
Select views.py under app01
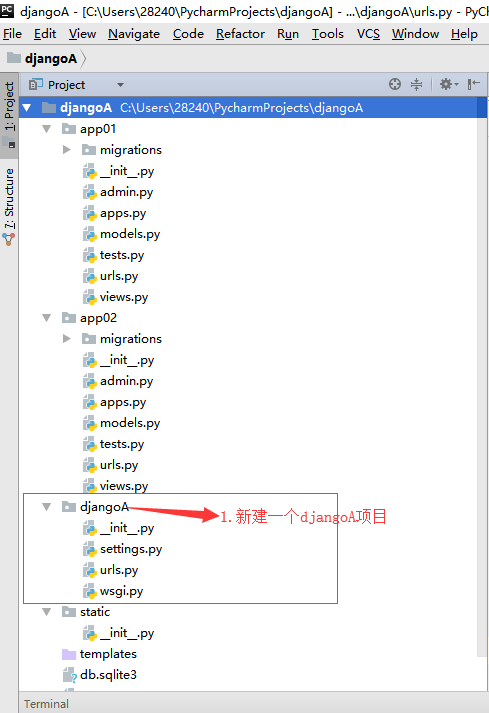tap(124, 296)
